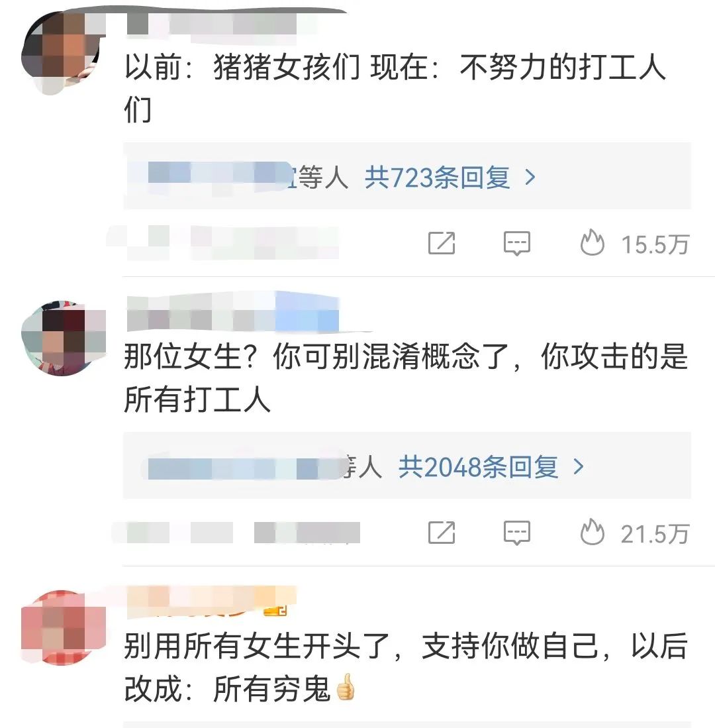
Task: Open the third commenter's red avatar
Action: coord(63,627)
